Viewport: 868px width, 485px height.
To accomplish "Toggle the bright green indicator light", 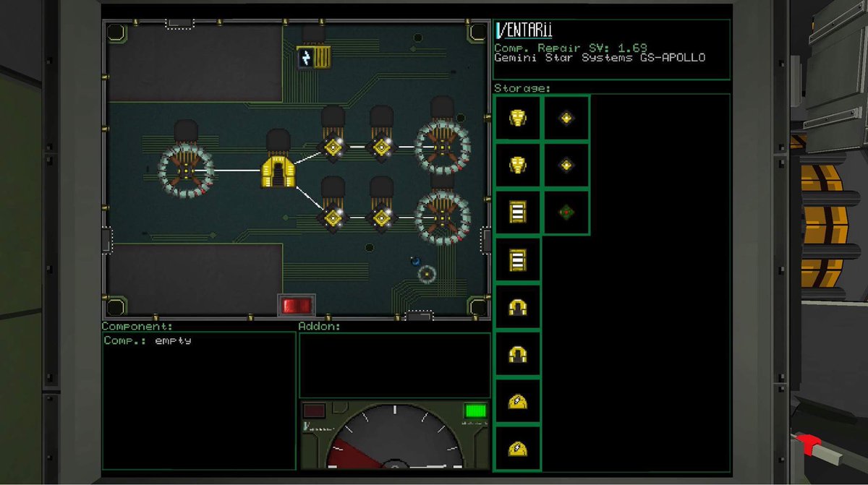I will [x=475, y=411].
